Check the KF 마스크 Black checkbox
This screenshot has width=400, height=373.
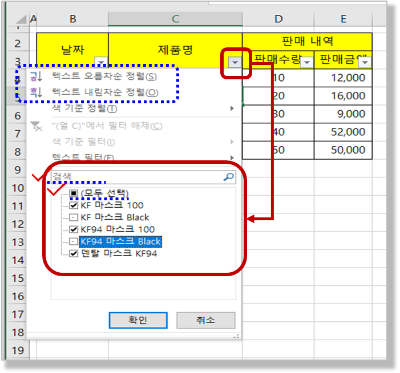point(73,217)
